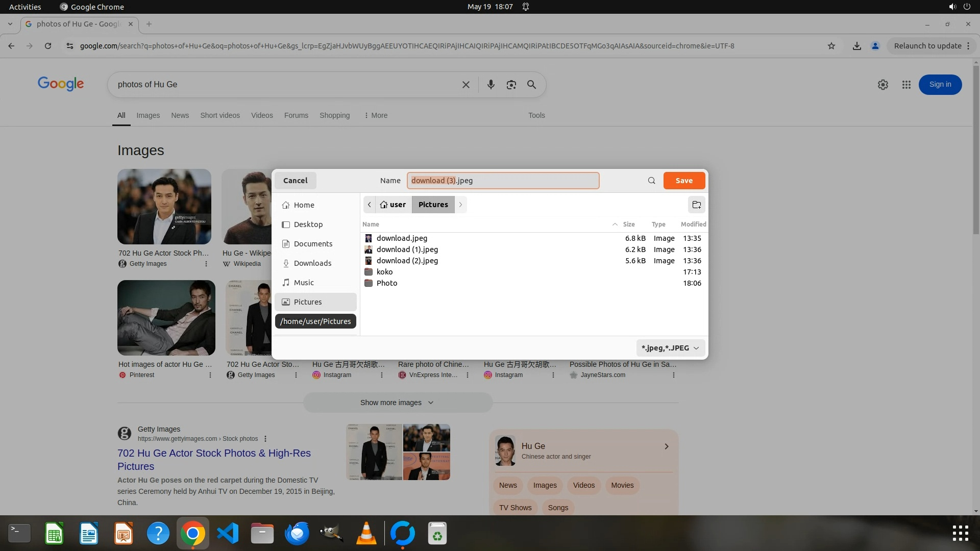The image size is (980, 551).
Task: Expand Show more images
Action: pyautogui.click(x=397, y=403)
